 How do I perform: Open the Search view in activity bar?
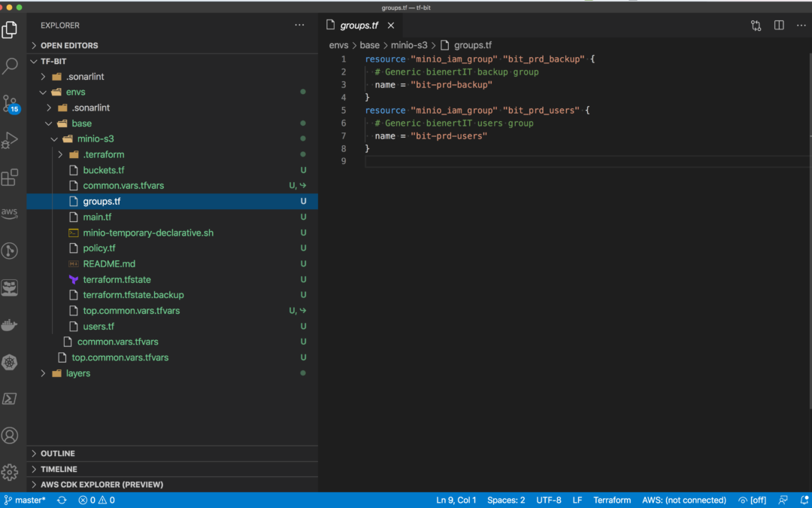pos(10,65)
